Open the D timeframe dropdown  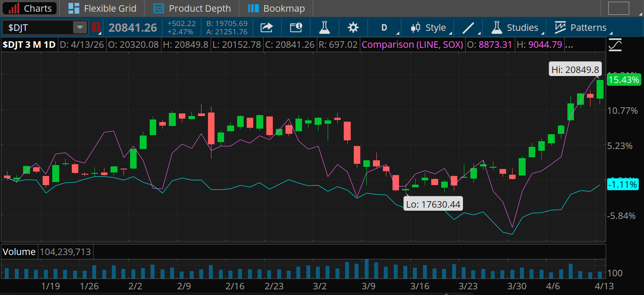385,27
